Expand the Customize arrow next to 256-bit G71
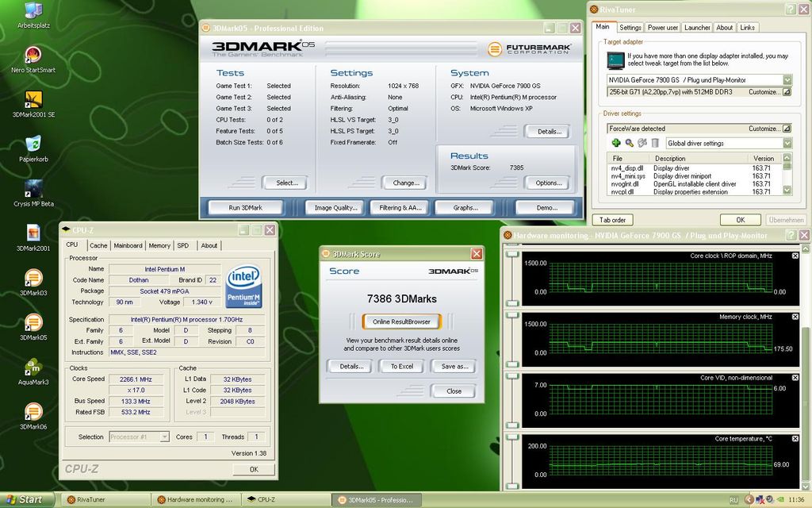812x508 pixels. [x=787, y=92]
